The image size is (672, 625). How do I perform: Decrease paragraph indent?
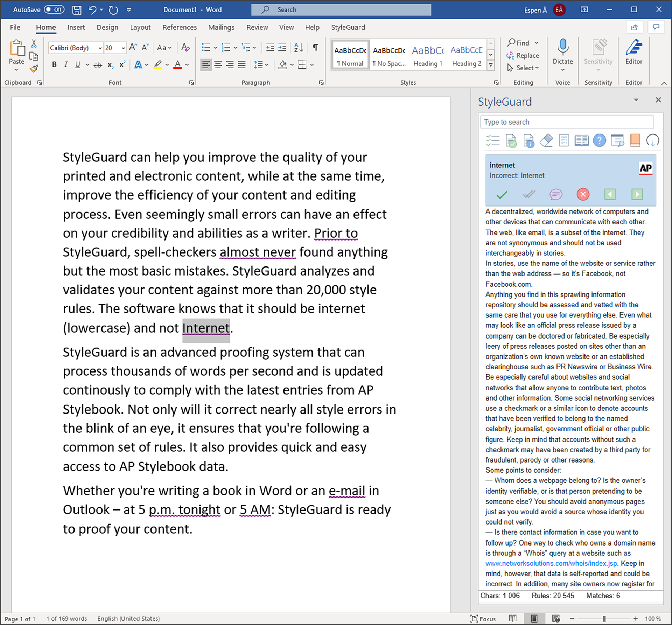pyautogui.click(x=270, y=47)
